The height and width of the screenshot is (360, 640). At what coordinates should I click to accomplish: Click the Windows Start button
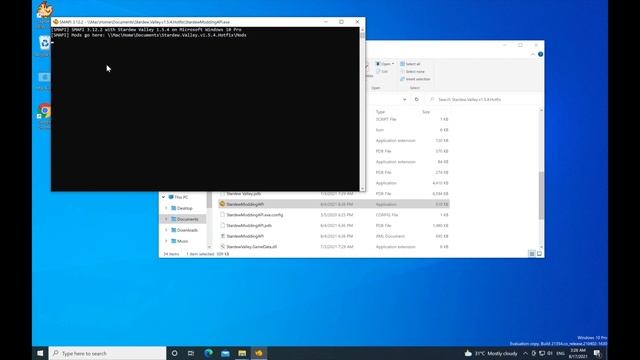click(x=40, y=353)
